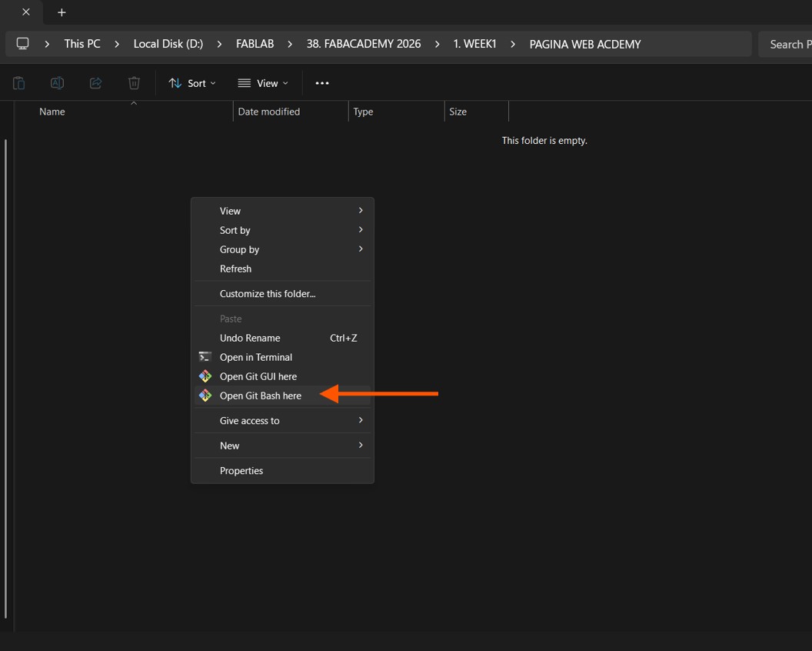The width and height of the screenshot is (812, 651).
Task: Click the Terminal icon beside Open in Terminal
Action: pyautogui.click(x=205, y=357)
